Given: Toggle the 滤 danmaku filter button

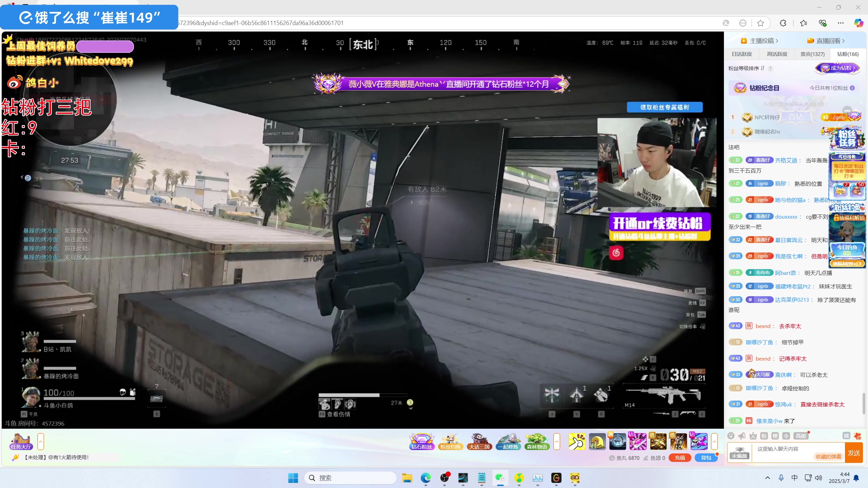Looking at the screenshot, I should point(846,436).
